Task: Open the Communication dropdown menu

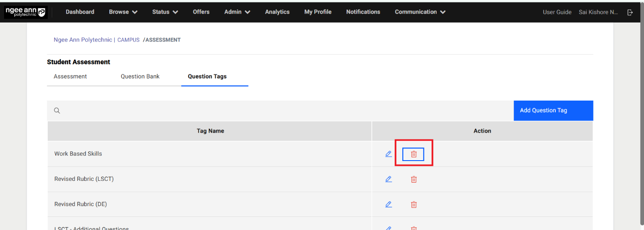Action: coord(420,12)
